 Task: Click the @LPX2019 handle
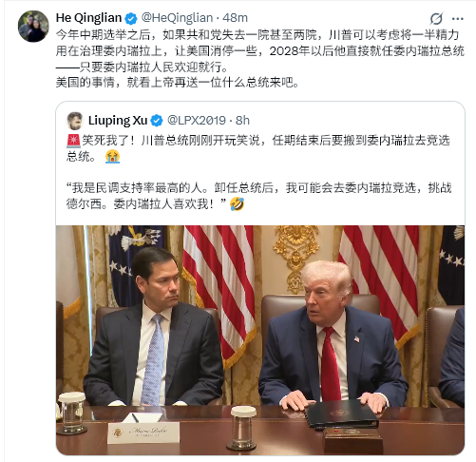pyautogui.click(x=197, y=121)
